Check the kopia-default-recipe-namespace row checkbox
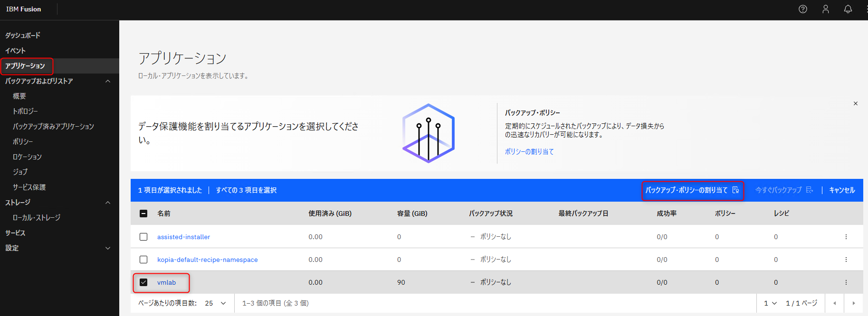The image size is (868, 316). 143,260
